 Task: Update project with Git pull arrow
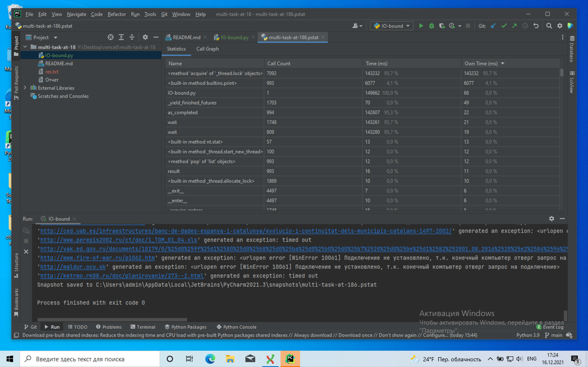[x=493, y=26]
